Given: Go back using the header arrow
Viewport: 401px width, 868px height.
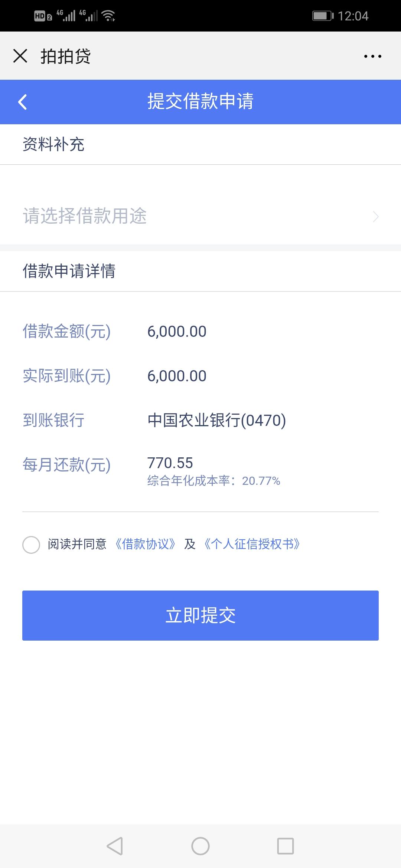Looking at the screenshot, I should [23, 102].
